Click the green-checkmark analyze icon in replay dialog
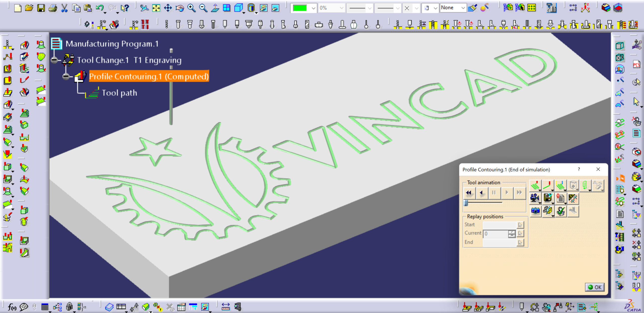 [560, 211]
